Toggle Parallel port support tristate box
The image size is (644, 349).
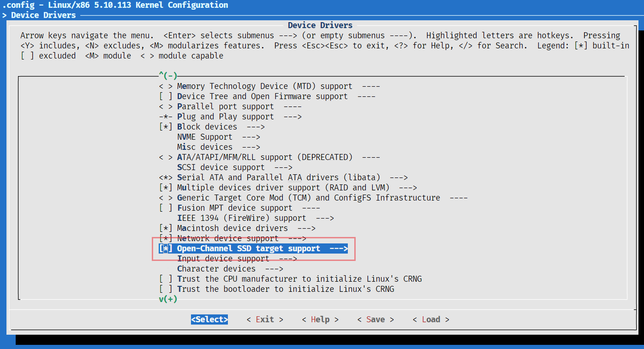[x=166, y=106]
